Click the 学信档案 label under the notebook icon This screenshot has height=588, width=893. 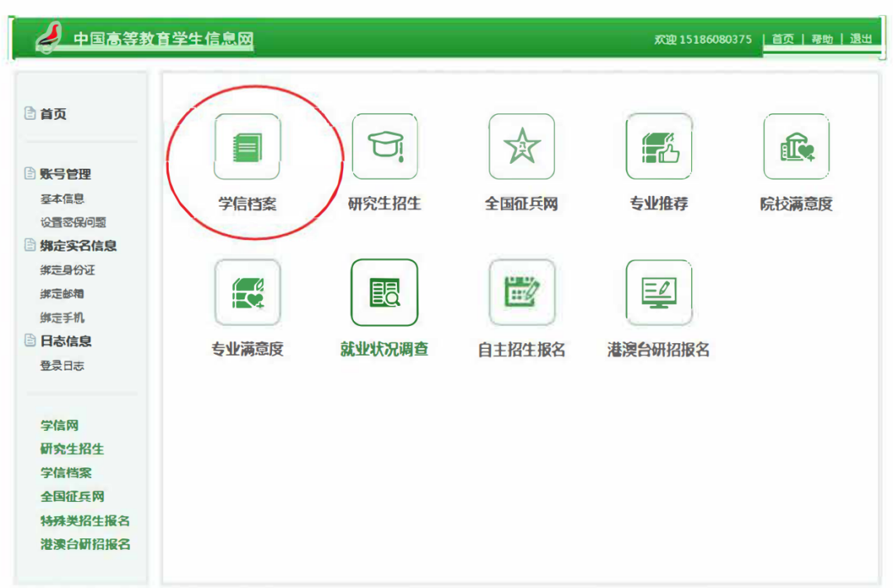click(247, 203)
